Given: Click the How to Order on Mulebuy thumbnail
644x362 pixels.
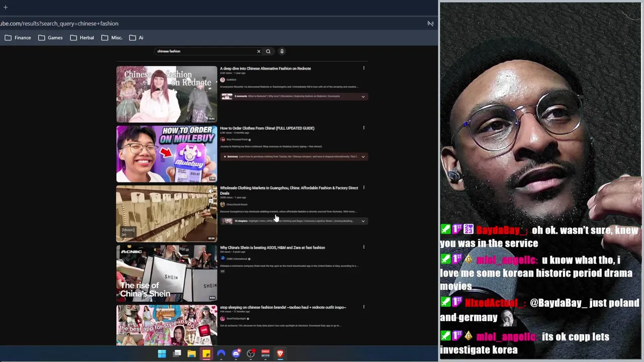Looking at the screenshot, I should (167, 154).
